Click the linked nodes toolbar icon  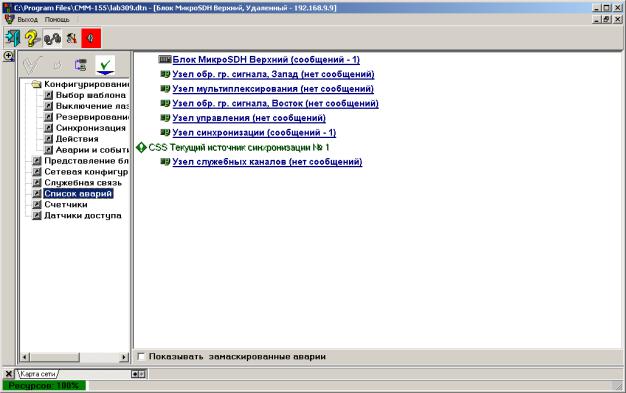pyautogui.click(x=52, y=38)
